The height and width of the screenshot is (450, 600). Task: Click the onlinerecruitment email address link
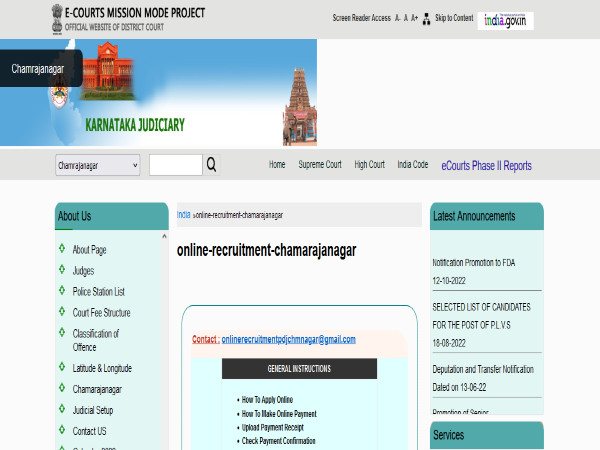pos(288,339)
